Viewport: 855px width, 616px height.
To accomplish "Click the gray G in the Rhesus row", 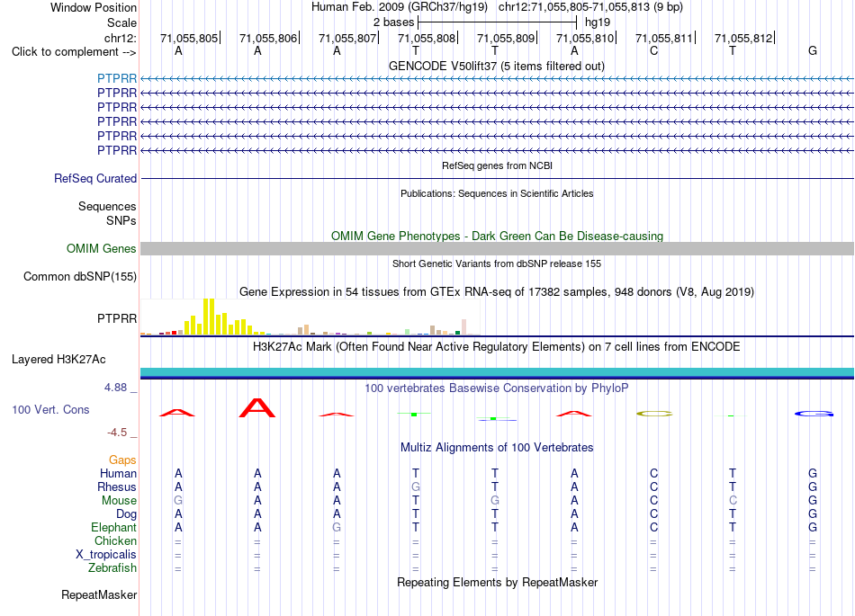I will (416, 487).
